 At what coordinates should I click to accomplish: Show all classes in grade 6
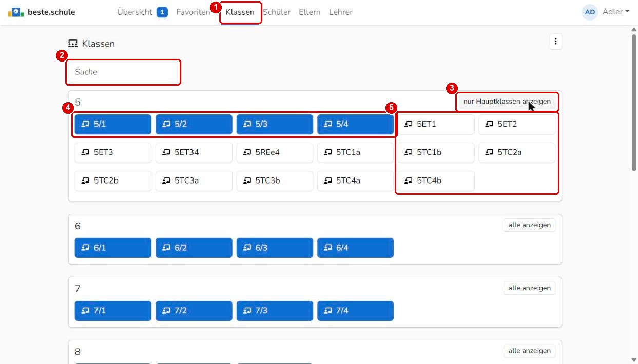[x=529, y=225]
